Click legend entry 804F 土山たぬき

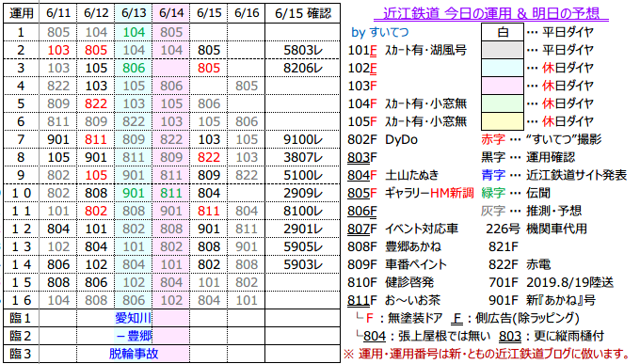393,176
